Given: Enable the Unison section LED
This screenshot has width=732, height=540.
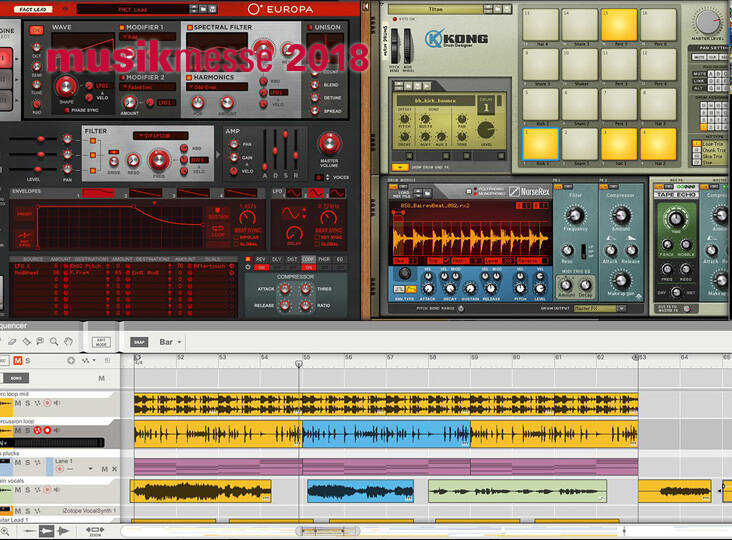Looking at the screenshot, I should [x=310, y=28].
